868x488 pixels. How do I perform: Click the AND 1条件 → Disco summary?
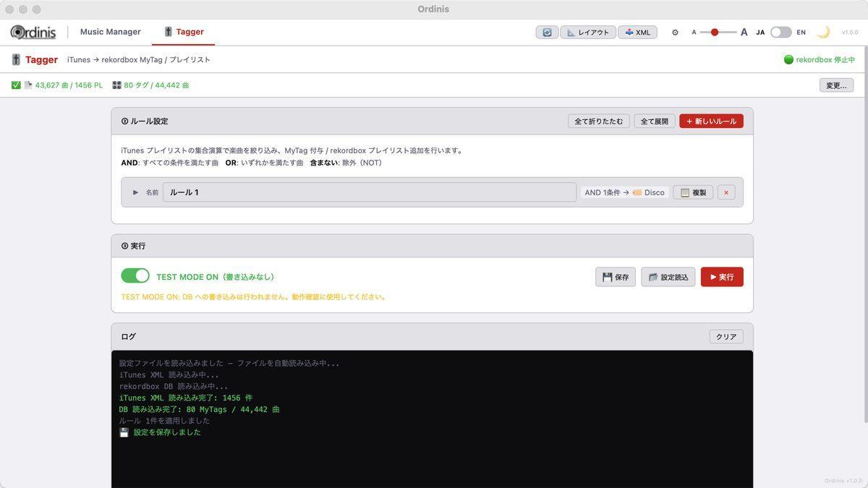624,192
